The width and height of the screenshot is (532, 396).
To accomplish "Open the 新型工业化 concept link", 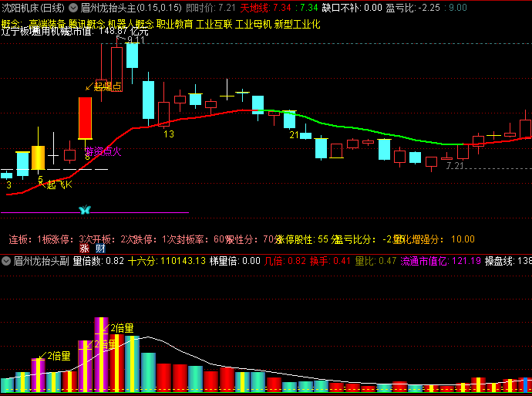I will tap(297, 24).
